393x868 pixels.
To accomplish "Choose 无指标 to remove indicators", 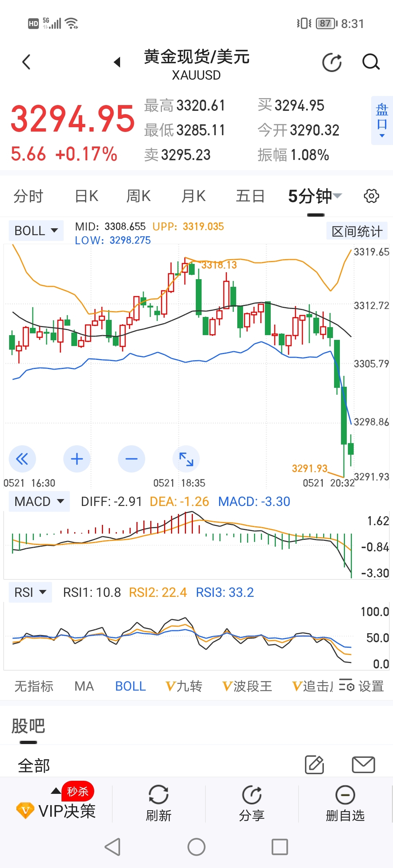I will click(34, 686).
